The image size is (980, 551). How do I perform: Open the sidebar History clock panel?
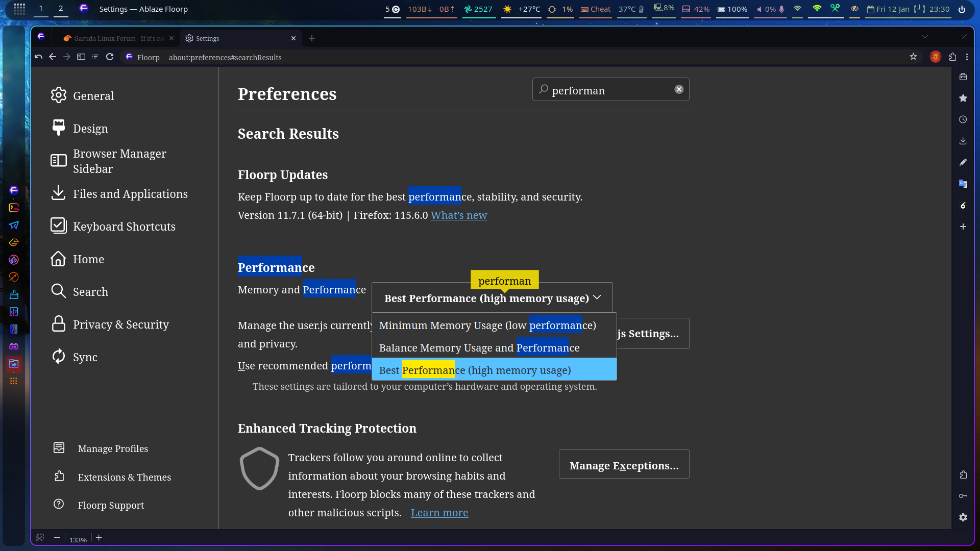click(x=963, y=119)
